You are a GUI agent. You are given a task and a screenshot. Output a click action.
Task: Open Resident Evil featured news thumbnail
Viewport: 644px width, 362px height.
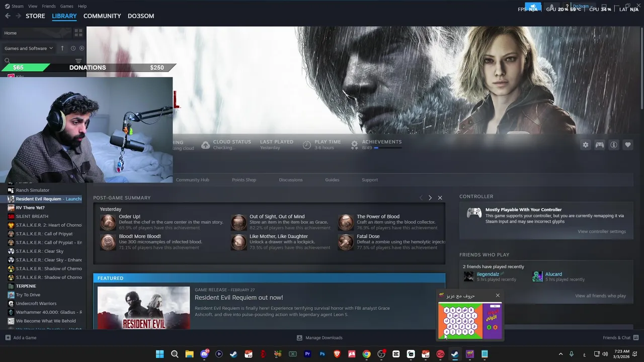144,308
